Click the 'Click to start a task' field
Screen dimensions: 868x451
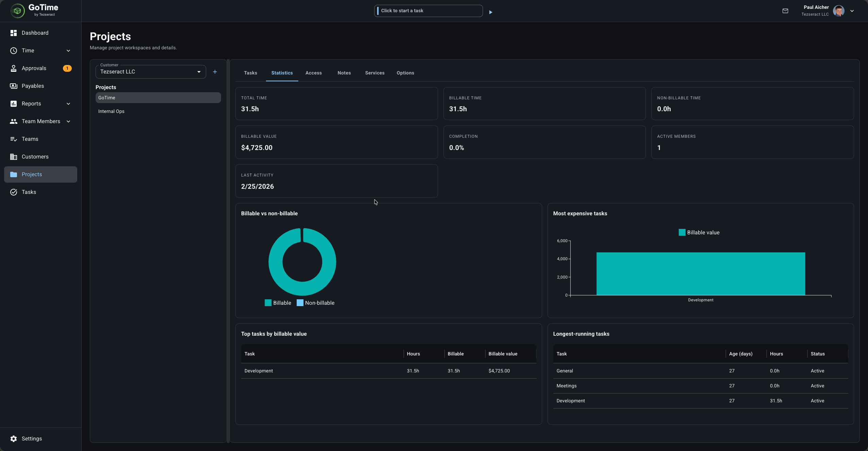428,11
